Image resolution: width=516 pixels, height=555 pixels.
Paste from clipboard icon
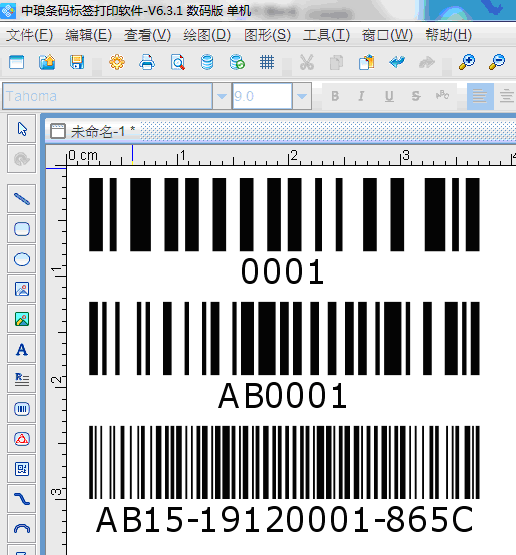tap(366, 63)
